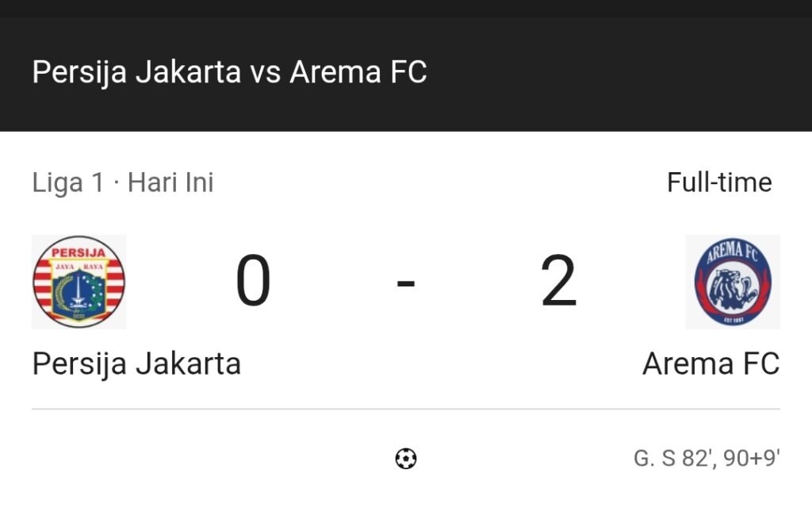Click the Persija Jakarta team name

(135, 364)
